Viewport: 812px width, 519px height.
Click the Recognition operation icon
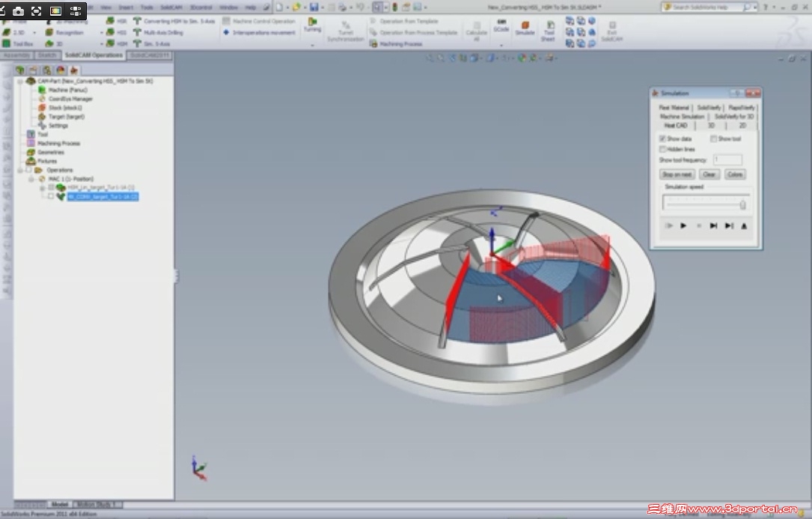pos(64,32)
